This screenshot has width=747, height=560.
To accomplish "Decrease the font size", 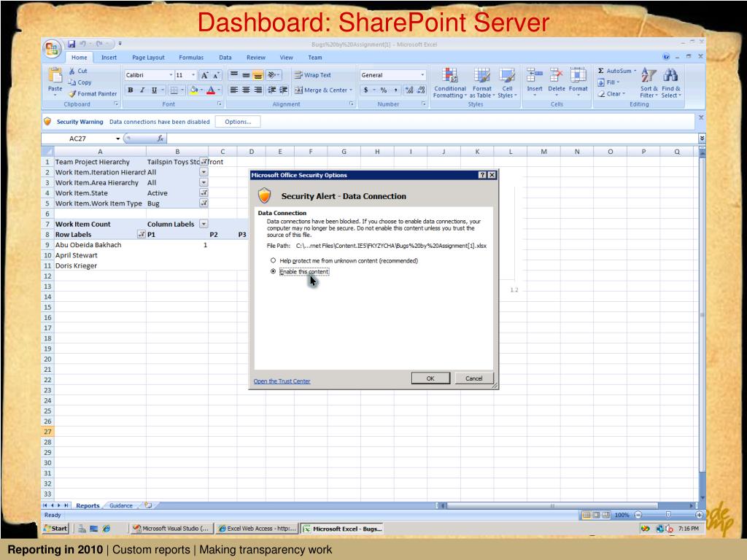I will click(216, 75).
